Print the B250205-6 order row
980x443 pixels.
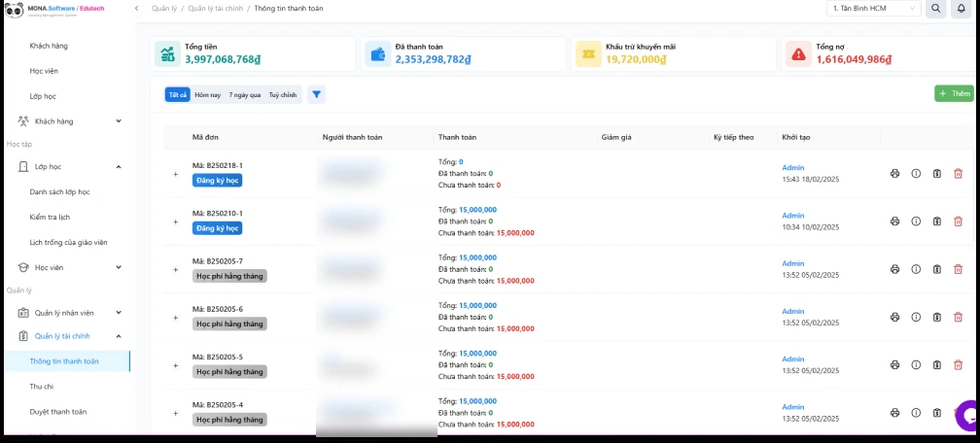click(x=894, y=318)
